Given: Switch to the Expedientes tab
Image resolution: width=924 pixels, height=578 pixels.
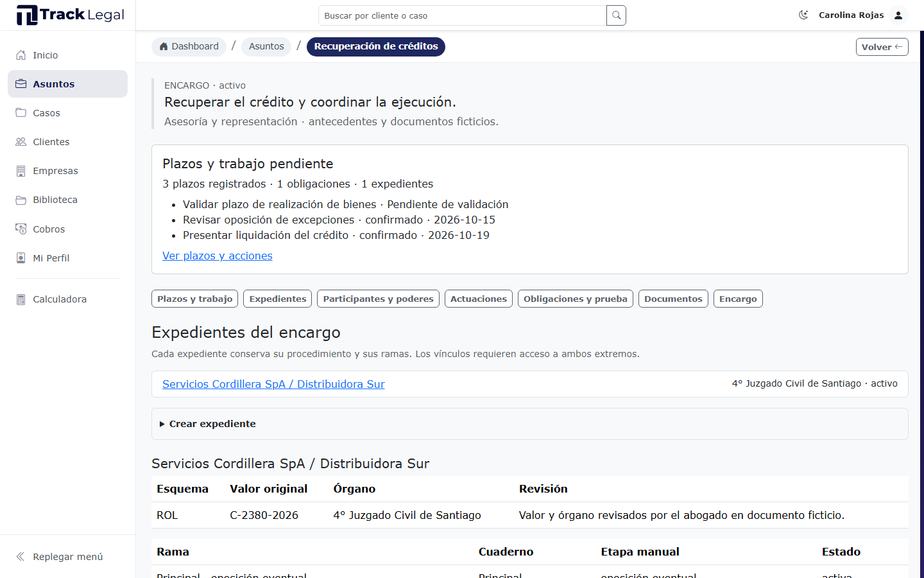Looking at the screenshot, I should [x=278, y=299].
